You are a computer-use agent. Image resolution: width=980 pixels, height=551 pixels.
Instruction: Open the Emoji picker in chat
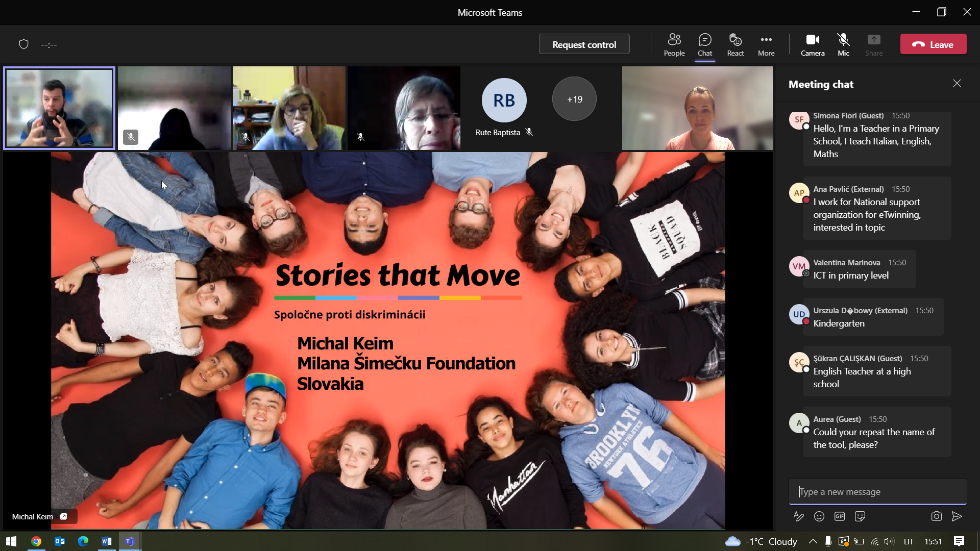tap(819, 516)
